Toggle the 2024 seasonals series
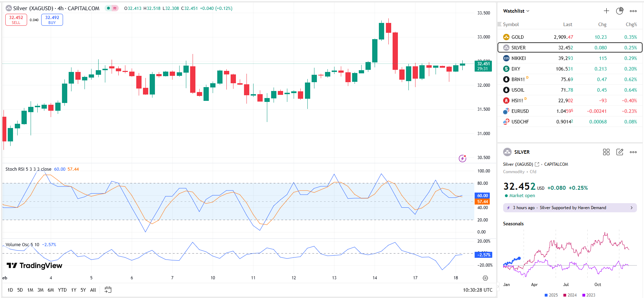The width and height of the screenshot is (644, 298). (x=570, y=295)
